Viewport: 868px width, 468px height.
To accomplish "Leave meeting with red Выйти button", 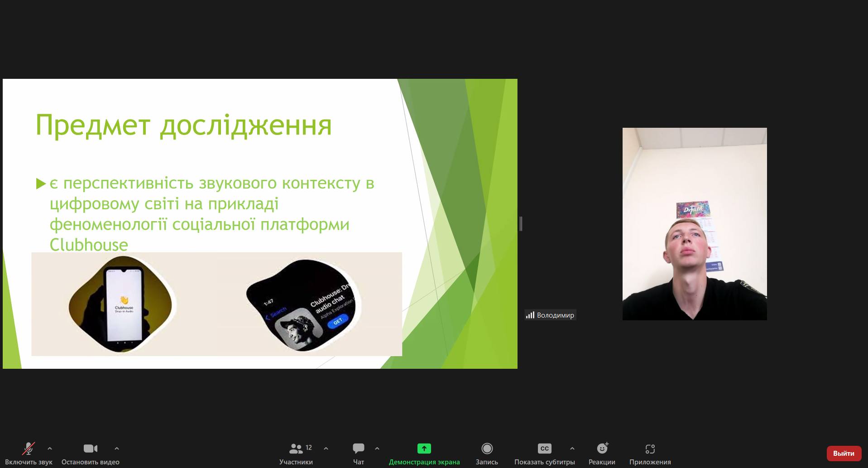I will coord(844,453).
